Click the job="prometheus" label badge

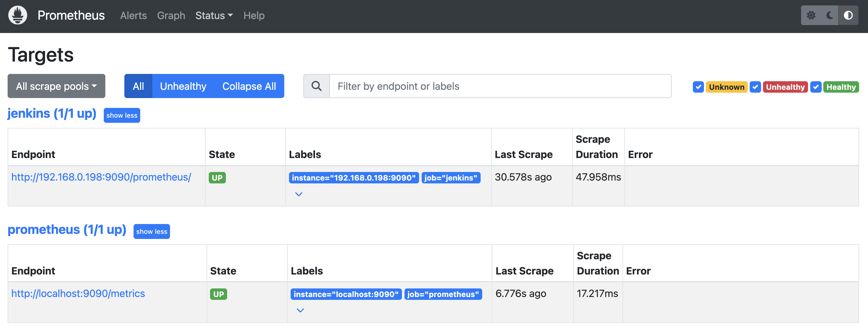coord(443,294)
